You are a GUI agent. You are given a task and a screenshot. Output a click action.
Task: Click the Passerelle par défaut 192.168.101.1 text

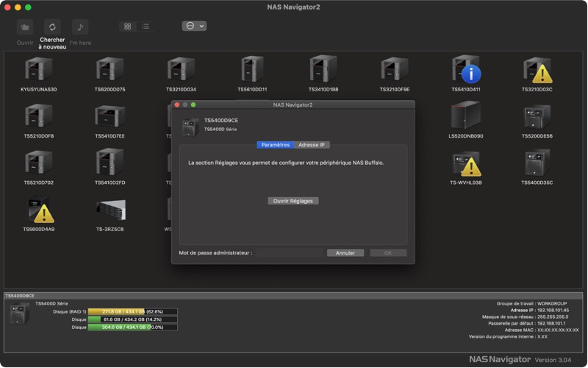click(527, 323)
